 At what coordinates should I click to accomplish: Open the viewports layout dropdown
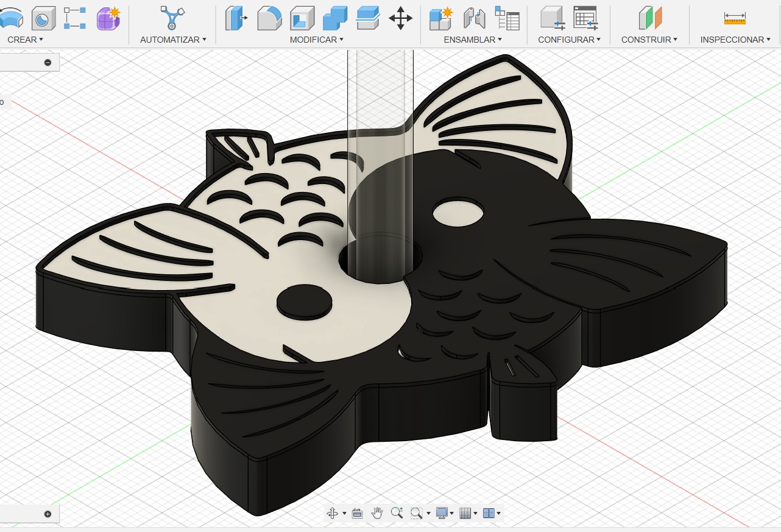point(500,513)
